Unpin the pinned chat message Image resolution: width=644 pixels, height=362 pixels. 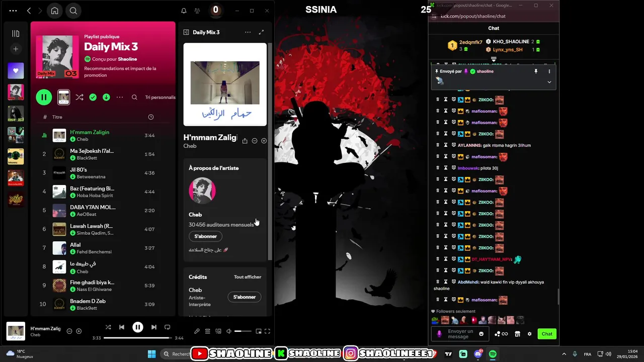pos(536,71)
